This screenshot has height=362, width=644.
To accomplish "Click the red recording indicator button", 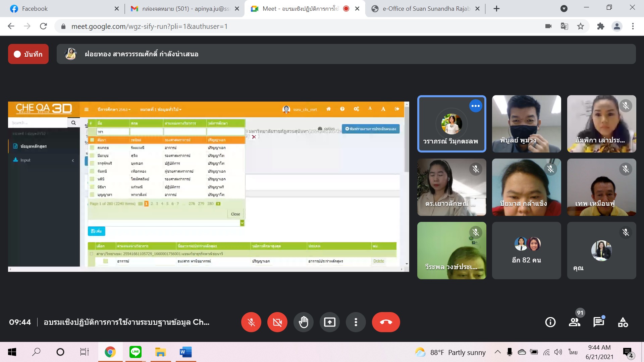I will click(28, 54).
